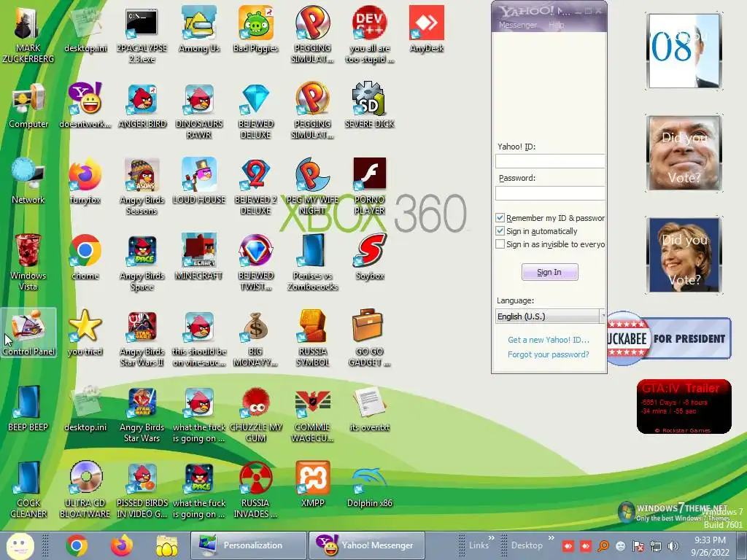Launch Firefox from the taskbar

[x=122, y=545]
